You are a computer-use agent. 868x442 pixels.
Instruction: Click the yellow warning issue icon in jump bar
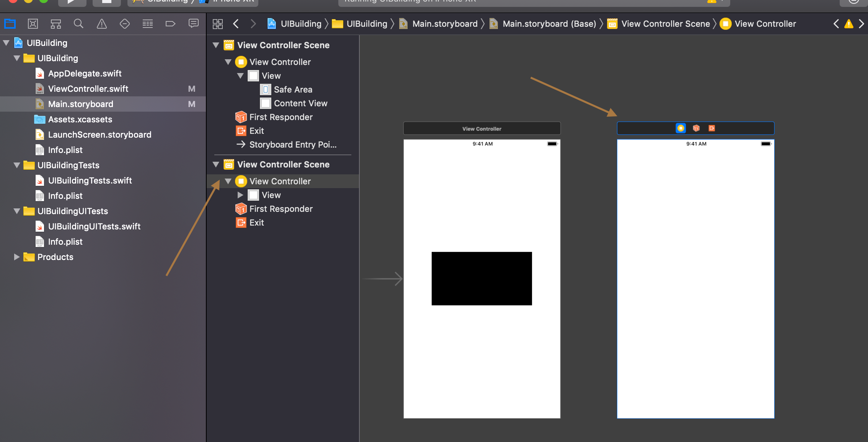coord(848,24)
